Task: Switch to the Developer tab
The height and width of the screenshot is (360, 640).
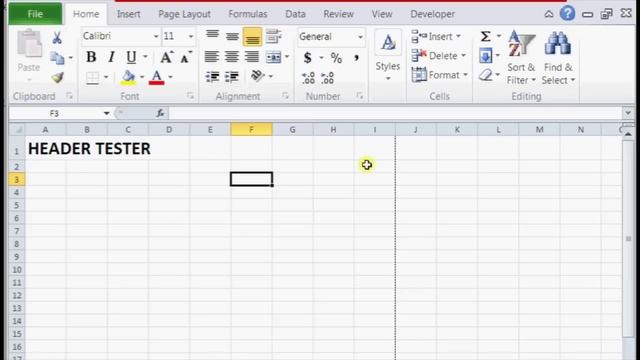Action: [432, 14]
